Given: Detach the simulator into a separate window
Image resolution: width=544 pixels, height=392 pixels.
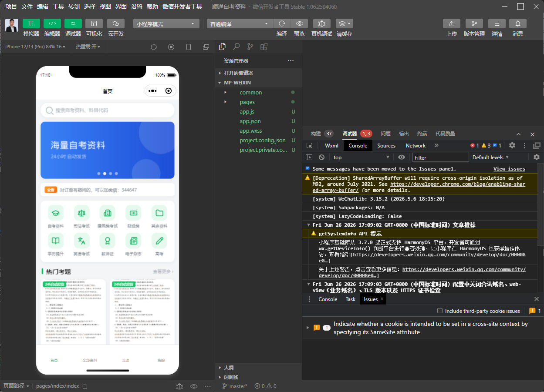Looking at the screenshot, I should coord(206,47).
